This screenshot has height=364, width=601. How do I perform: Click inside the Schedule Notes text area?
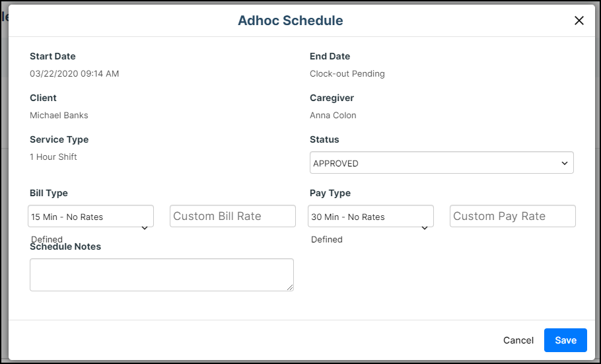(x=161, y=274)
